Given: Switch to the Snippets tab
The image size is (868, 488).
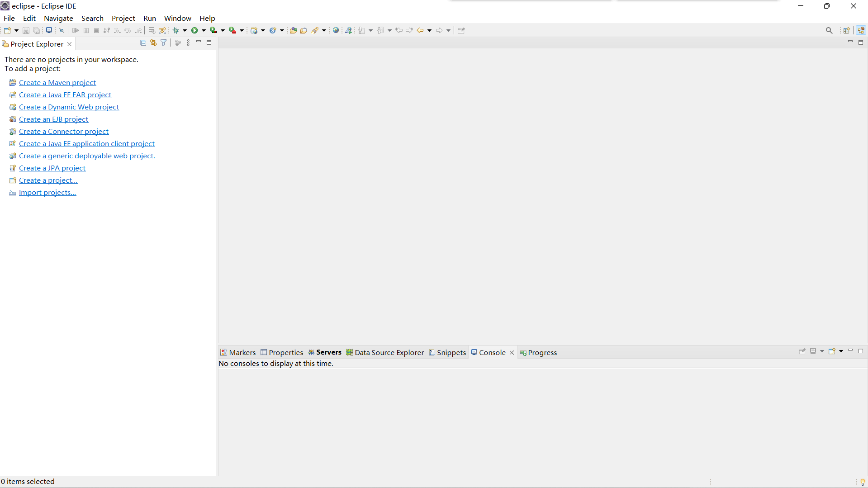Looking at the screenshot, I should click(x=447, y=352).
